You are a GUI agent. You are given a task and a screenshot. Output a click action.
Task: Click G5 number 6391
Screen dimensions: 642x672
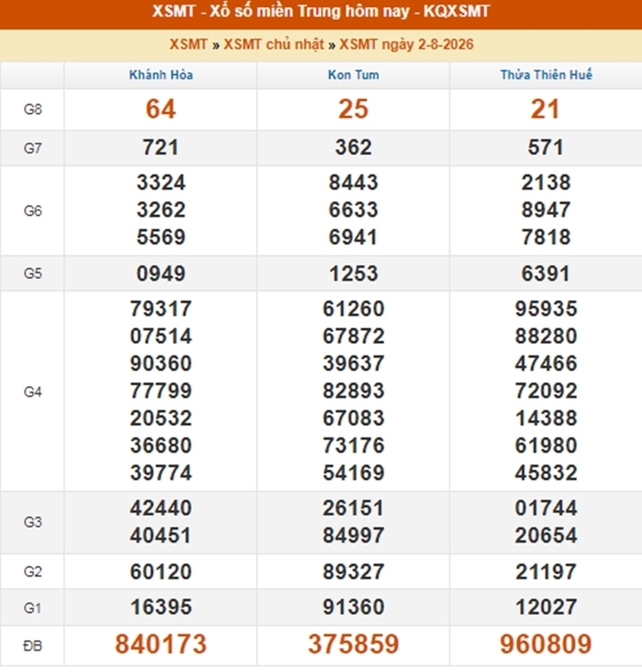point(546,274)
